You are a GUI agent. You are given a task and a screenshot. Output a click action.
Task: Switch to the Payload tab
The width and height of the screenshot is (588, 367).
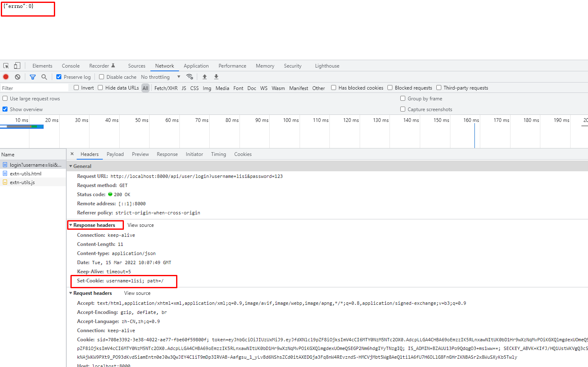click(115, 154)
